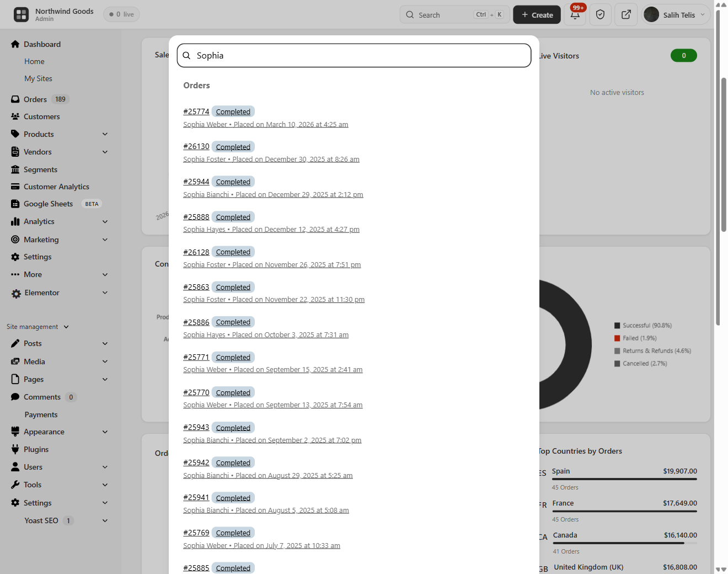Open the notifications bell icon
This screenshot has height=574, width=728.
pos(575,15)
